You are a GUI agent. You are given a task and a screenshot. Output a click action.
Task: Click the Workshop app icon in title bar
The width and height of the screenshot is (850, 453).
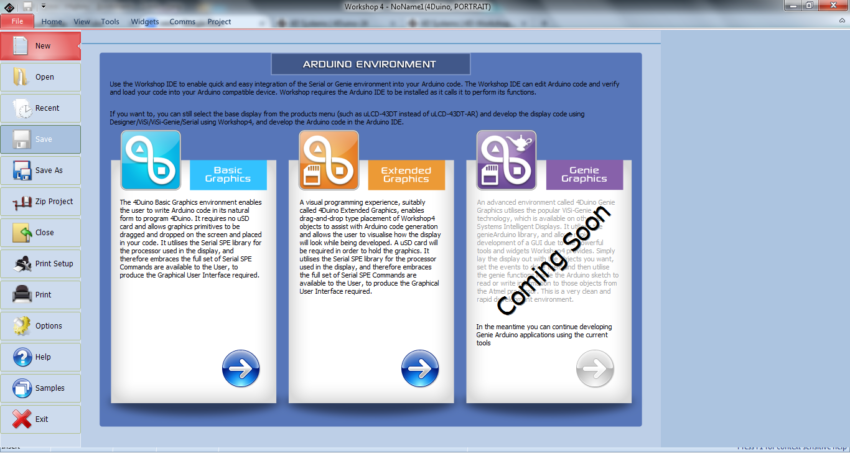pyautogui.click(x=8, y=6)
